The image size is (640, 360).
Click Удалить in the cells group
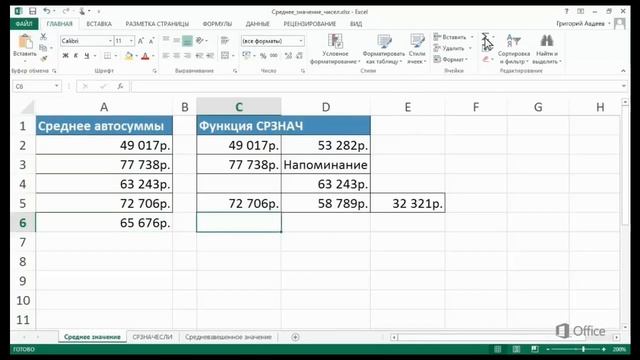[452, 48]
